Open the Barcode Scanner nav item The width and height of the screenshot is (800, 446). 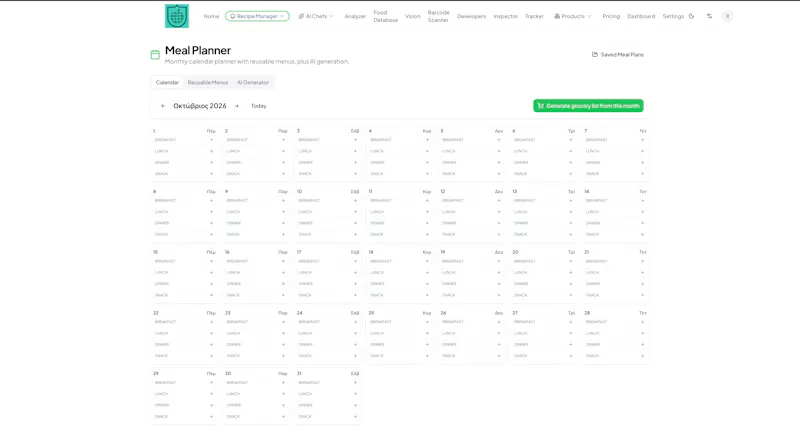[438, 16]
